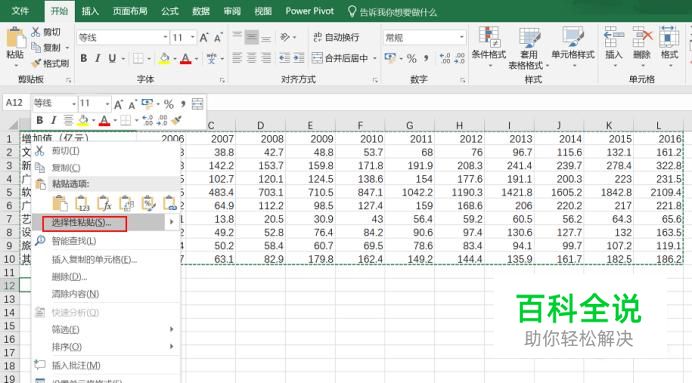Screen dimensions: 692x383
Task: Click the Format Painter (格式刷) in ribbon
Action: pyautogui.click(x=50, y=64)
